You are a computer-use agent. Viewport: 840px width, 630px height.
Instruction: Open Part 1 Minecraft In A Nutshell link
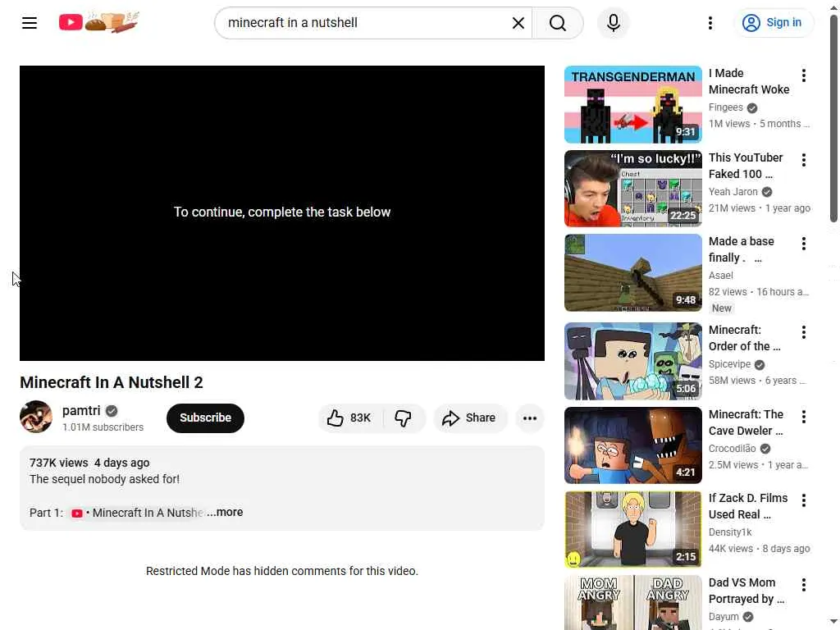[x=138, y=513]
